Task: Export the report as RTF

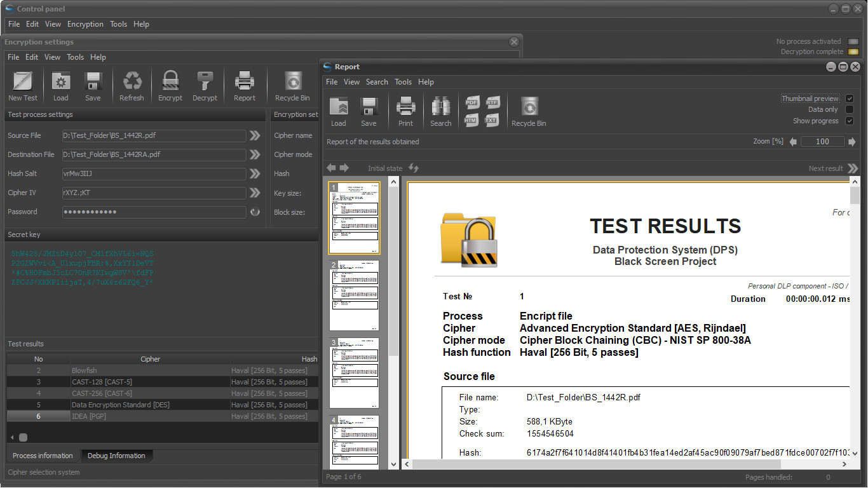Action: [x=492, y=102]
